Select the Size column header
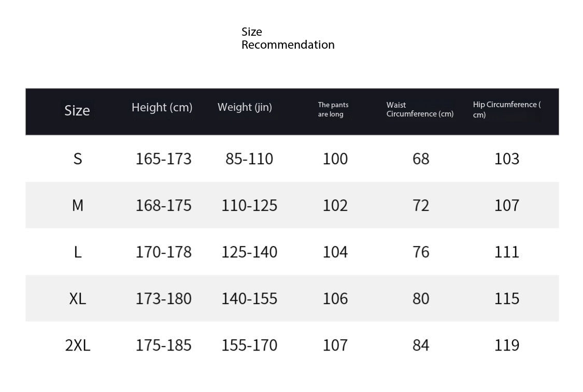Screen dimensions: 583x392 (77, 110)
